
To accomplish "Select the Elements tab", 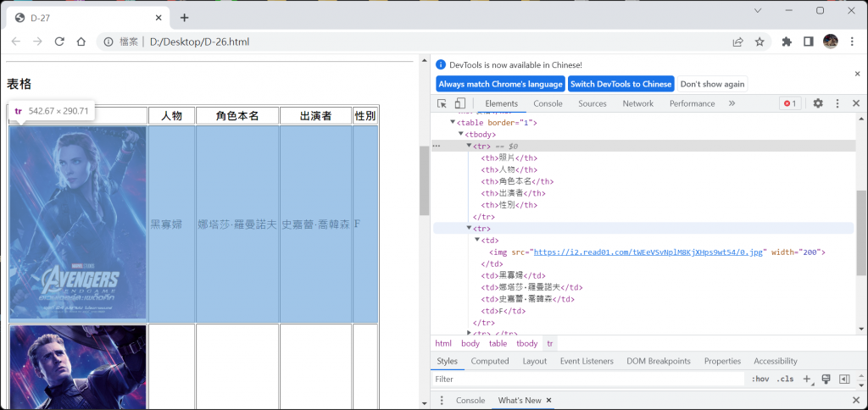I will pyautogui.click(x=501, y=103).
